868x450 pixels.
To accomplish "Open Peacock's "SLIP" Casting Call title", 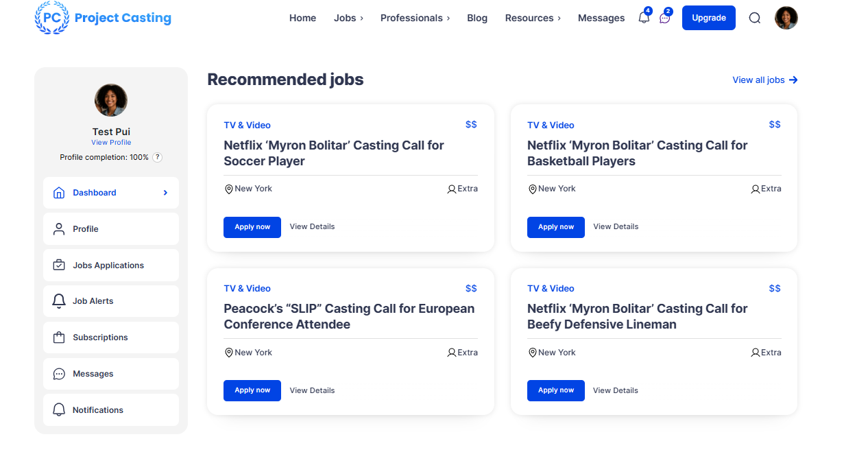I will click(x=349, y=317).
